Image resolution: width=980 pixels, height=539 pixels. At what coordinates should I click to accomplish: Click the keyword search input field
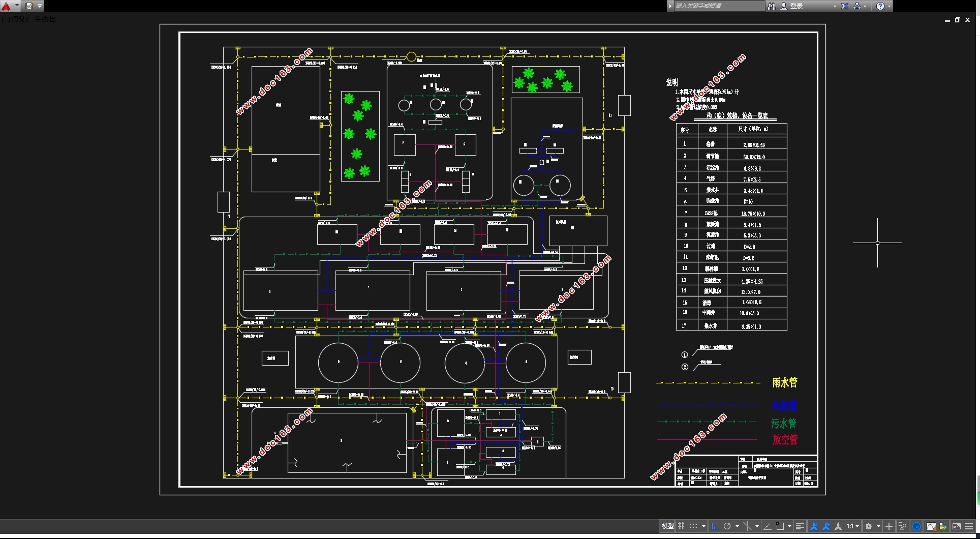click(719, 6)
